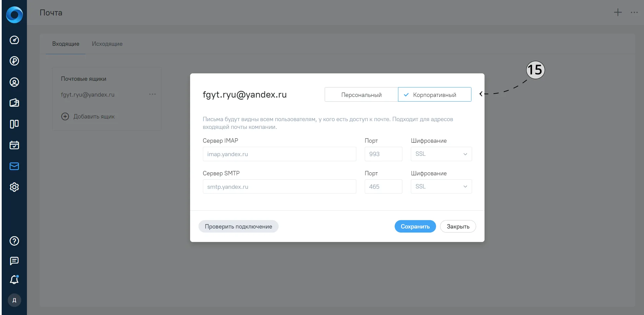644x315 pixels.
Task: Select fgyt.ryu@yandex.ru in mailbox list
Action: (x=87, y=95)
